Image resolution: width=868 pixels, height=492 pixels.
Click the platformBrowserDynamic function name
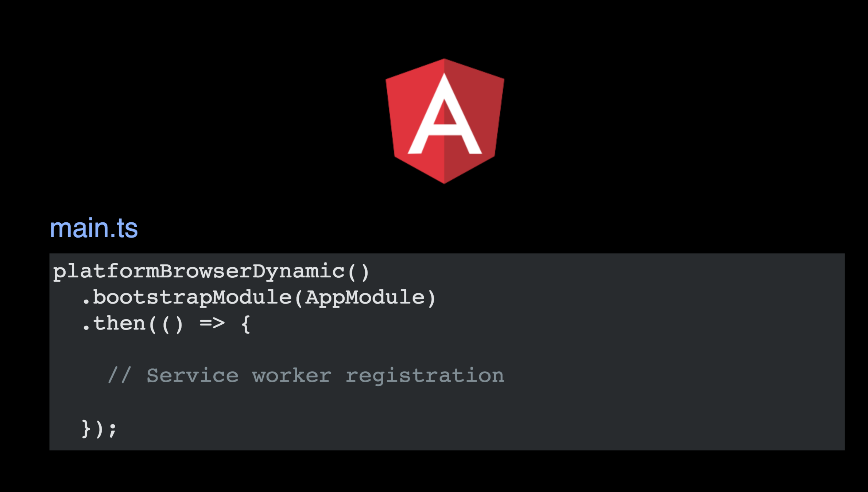(x=199, y=272)
